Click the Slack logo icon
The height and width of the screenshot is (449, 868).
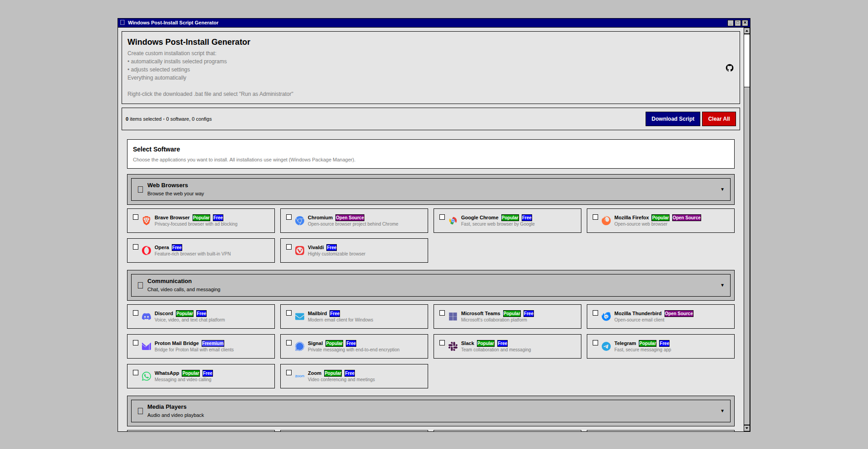pos(453,346)
